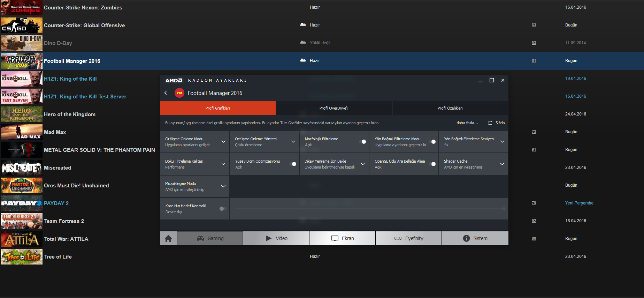Click 'Yüklü değil' status for Dino D-Day
This screenshot has height=298, width=644.
(320, 43)
